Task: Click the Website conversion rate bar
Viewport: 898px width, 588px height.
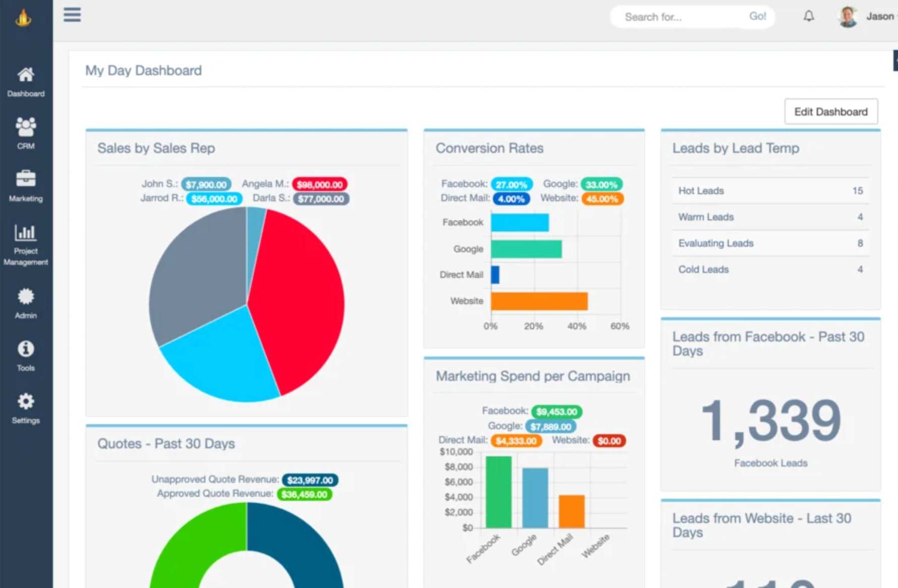Action: (539, 301)
